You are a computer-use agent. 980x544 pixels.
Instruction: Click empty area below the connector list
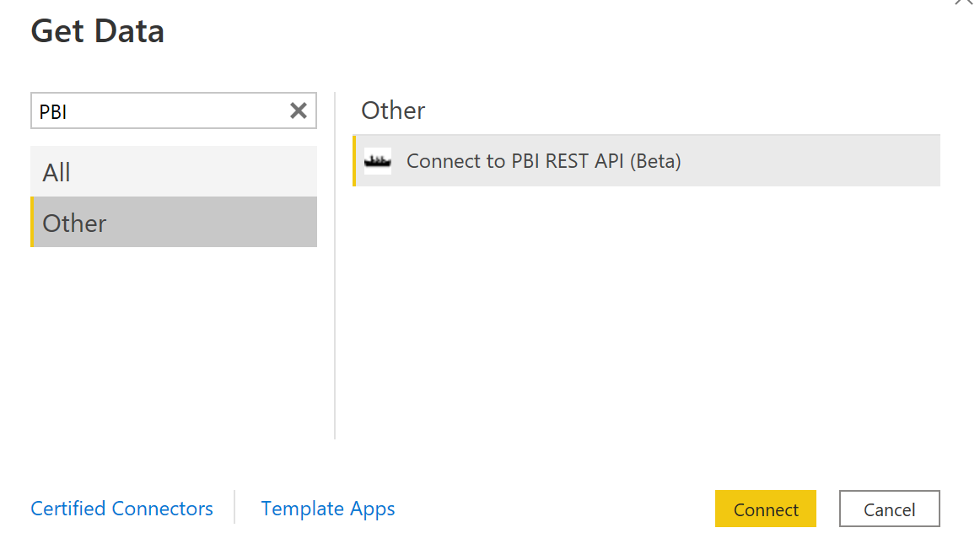645,320
